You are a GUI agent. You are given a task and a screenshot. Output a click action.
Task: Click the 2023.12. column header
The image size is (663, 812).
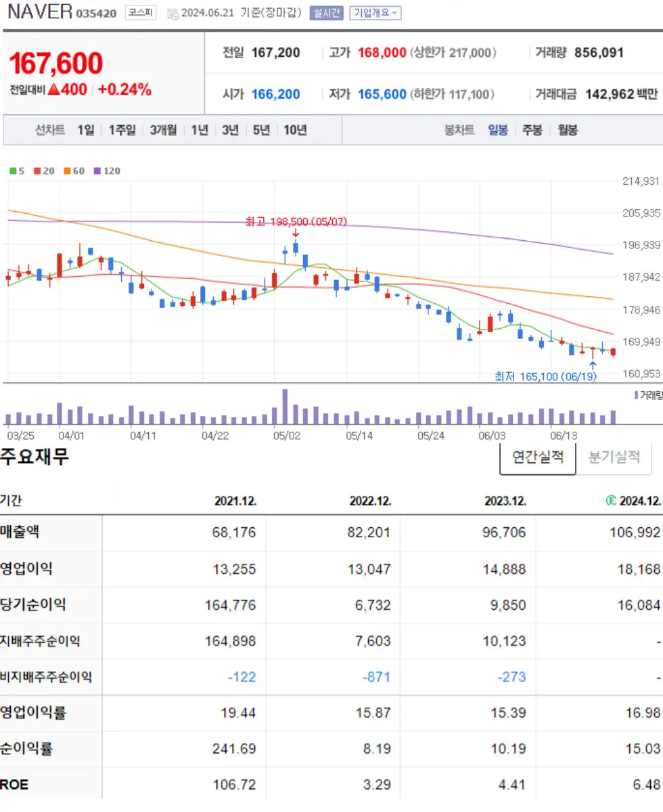(x=505, y=501)
